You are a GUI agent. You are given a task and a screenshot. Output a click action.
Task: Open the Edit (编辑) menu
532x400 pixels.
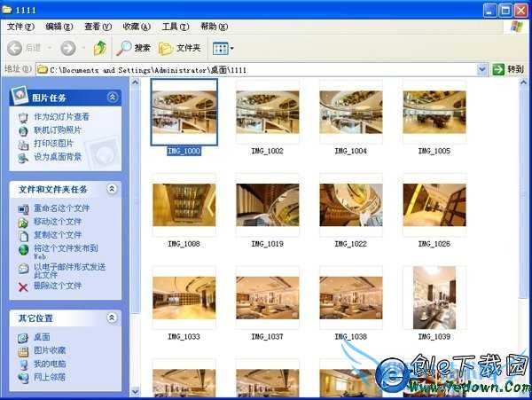click(59, 27)
